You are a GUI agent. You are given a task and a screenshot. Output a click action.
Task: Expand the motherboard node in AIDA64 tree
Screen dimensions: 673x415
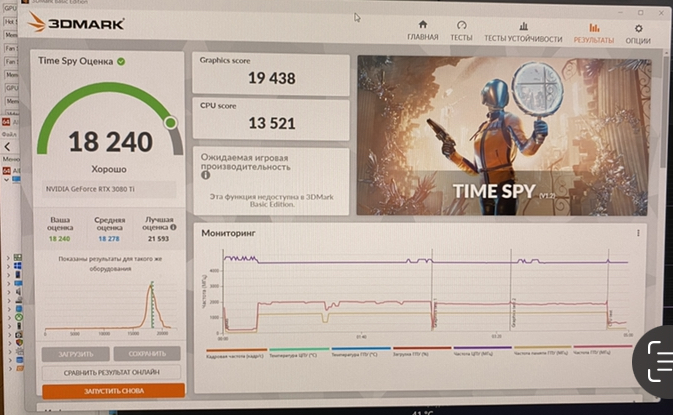[8, 257]
